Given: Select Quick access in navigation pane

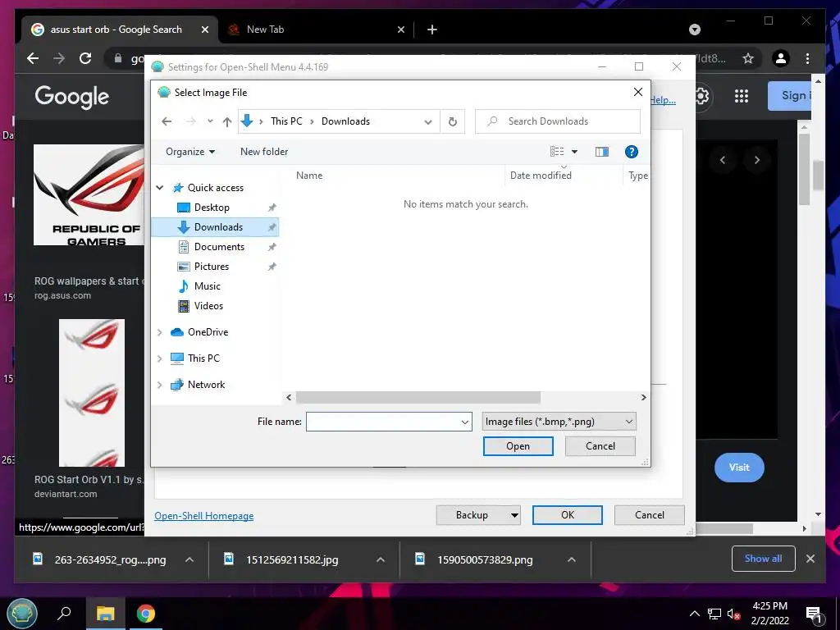Looking at the screenshot, I should point(215,188).
